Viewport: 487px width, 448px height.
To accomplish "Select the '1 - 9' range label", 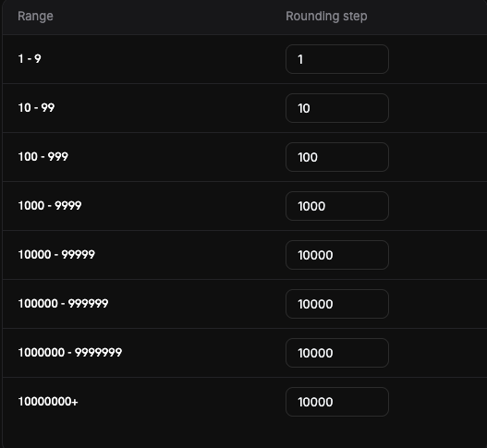I will click(30, 59).
